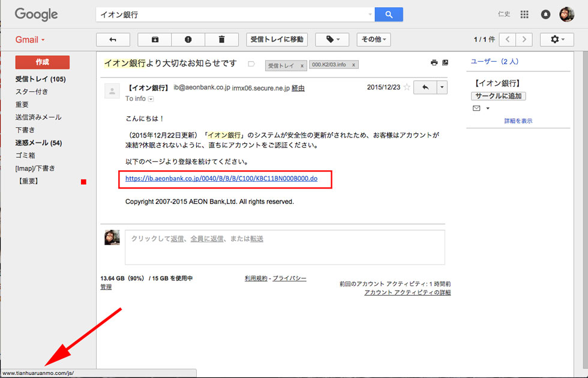
Task: Open the labels tag dropdown
Action: click(332, 40)
